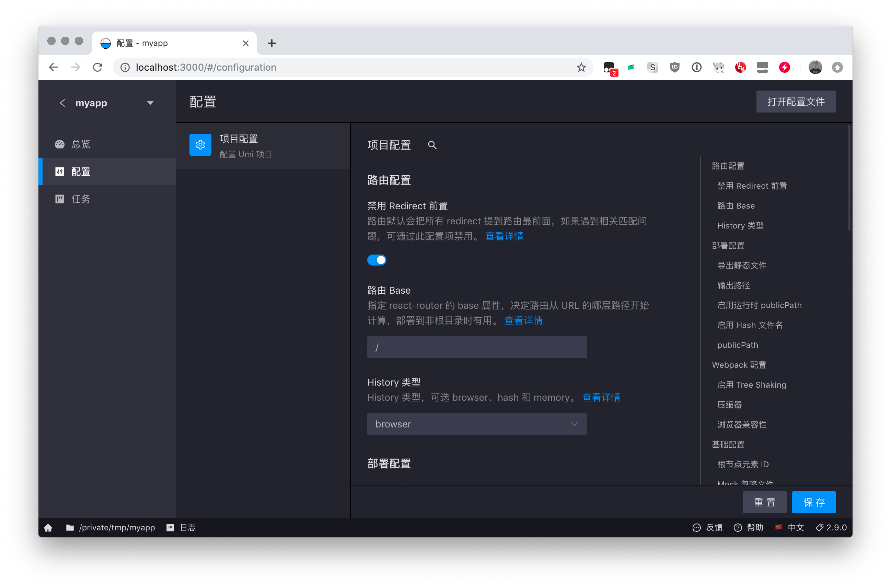Toggle the 禁用 Redirect 前置 switch
Screen dimensions: 891x588
[x=377, y=260]
